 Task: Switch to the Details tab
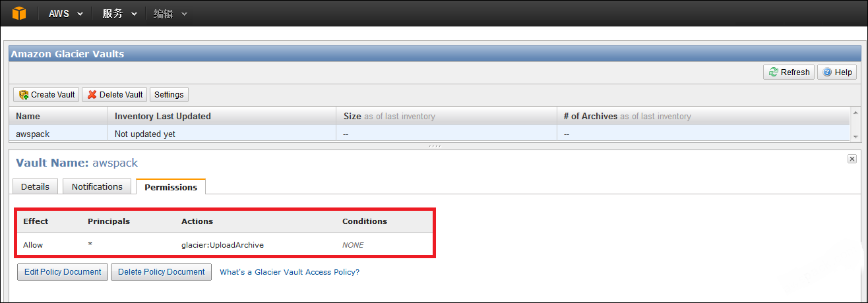[35, 186]
